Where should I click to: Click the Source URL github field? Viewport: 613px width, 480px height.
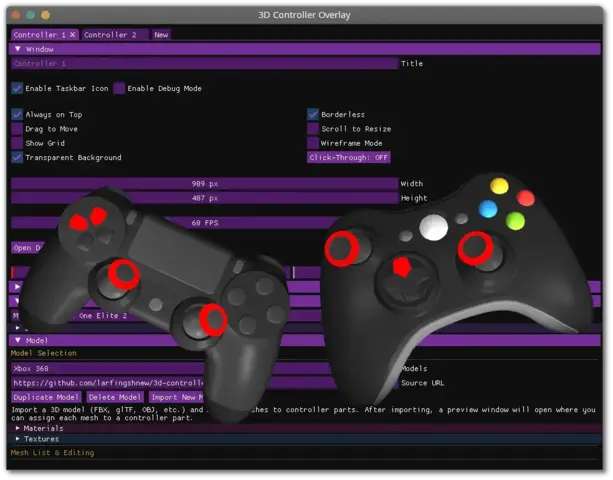204,383
